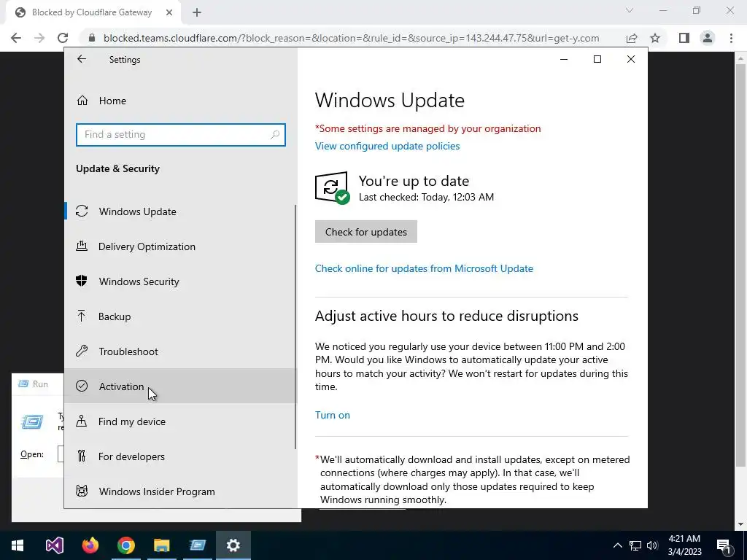Open Find my device page
This screenshot has width=747, height=560.
[180, 421]
